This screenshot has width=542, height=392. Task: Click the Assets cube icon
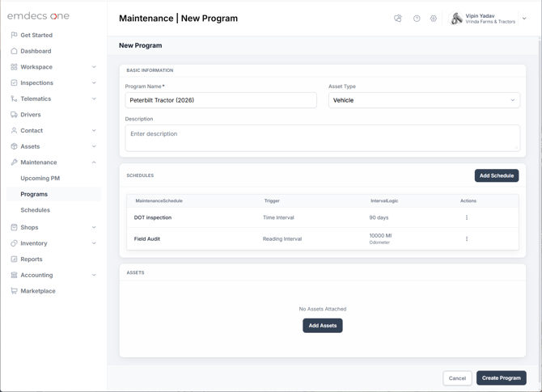coord(14,146)
